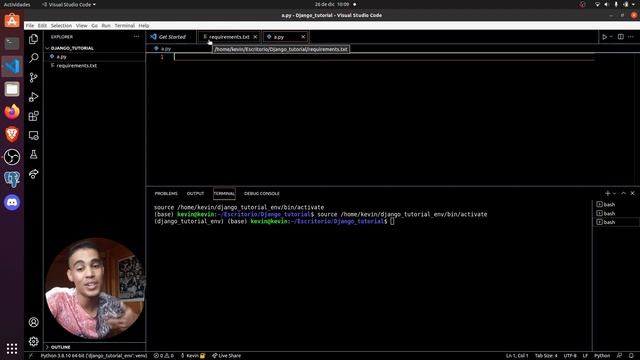Click the LF end of line indicator

(x=585, y=356)
